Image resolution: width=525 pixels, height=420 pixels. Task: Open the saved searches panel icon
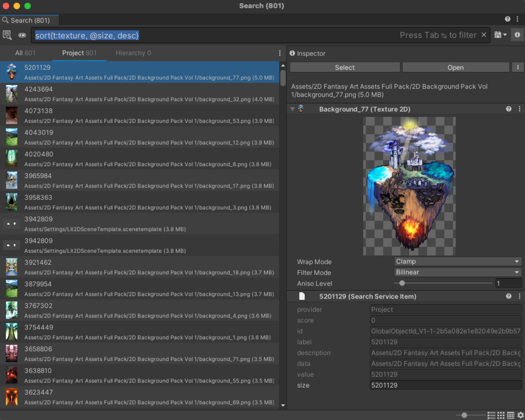(x=7, y=35)
